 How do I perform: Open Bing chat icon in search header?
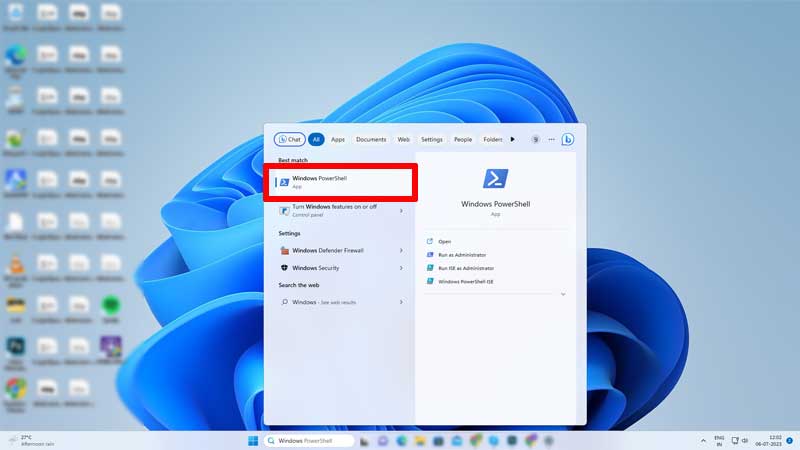[x=567, y=139]
